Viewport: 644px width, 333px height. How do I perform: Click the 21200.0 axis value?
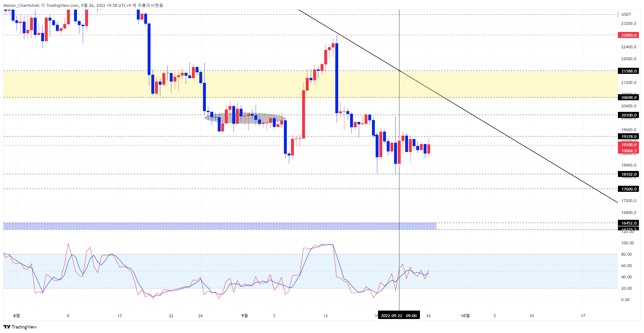[628, 83]
